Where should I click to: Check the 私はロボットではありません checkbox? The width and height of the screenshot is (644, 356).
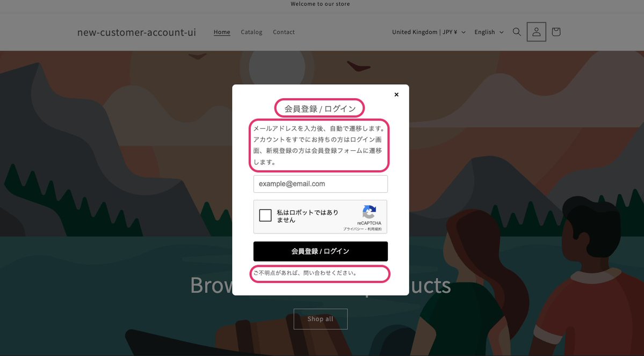(265, 215)
